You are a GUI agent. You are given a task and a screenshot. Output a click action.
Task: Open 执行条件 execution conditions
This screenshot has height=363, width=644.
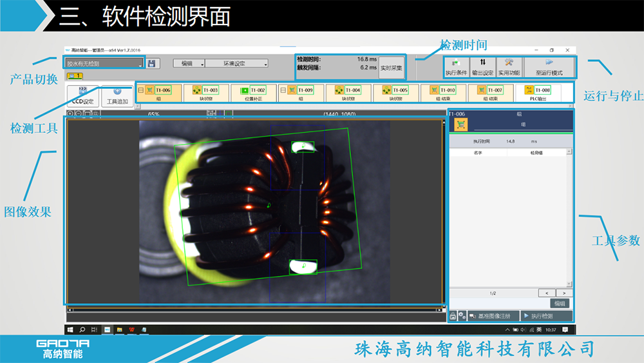[x=456, y=67]
